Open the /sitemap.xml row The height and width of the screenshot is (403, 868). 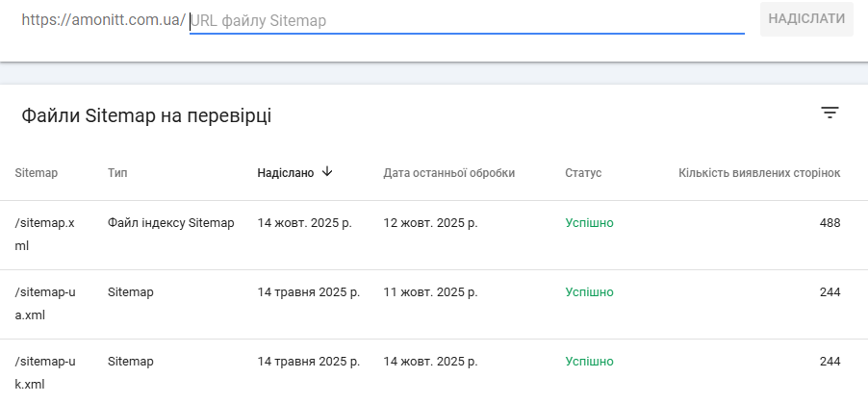coord(45,234)
